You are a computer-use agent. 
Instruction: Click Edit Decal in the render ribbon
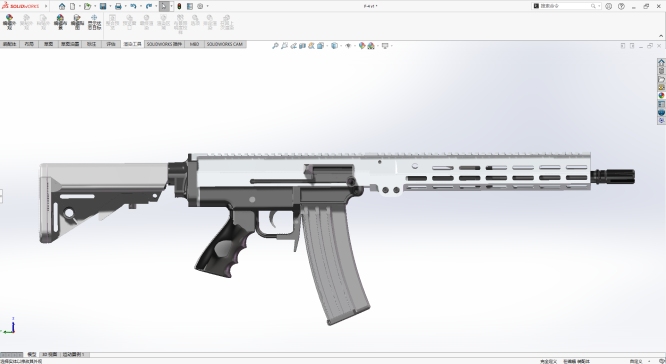click(77, 22)
